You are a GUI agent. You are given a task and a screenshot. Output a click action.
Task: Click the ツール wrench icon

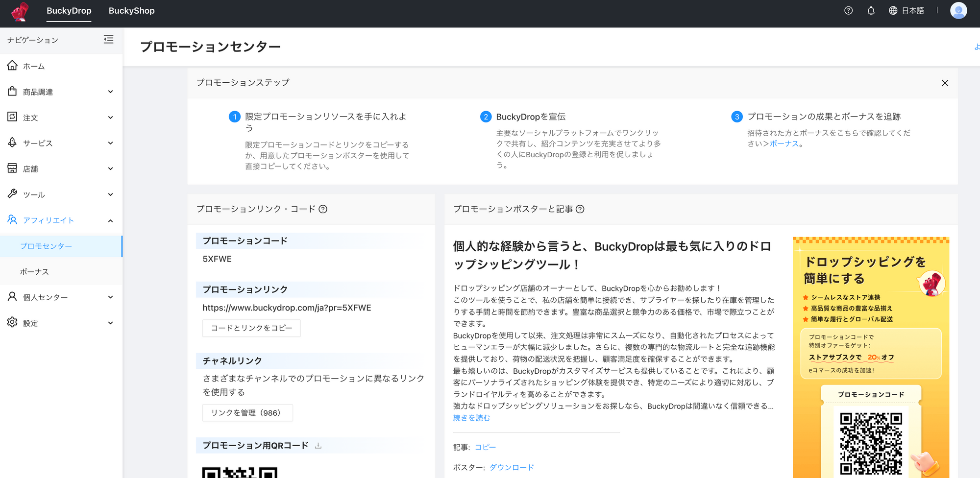click(12, 194)
